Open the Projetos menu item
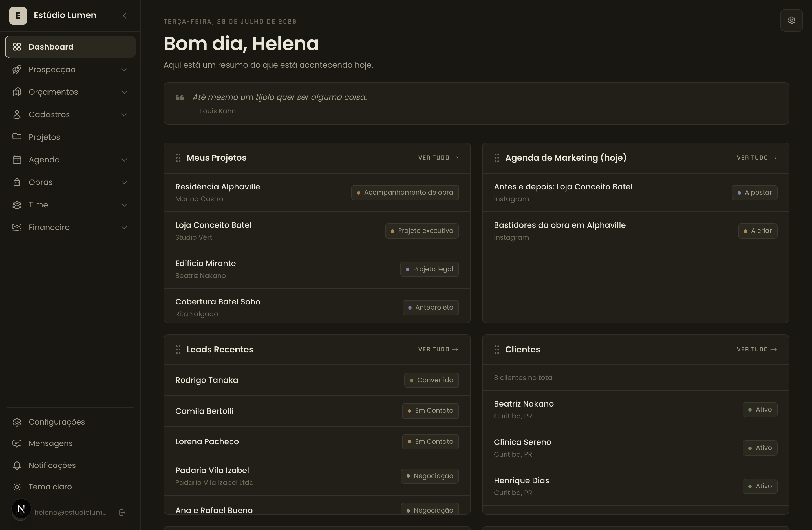This screenshot has height=530, width=812. (70, 137)
